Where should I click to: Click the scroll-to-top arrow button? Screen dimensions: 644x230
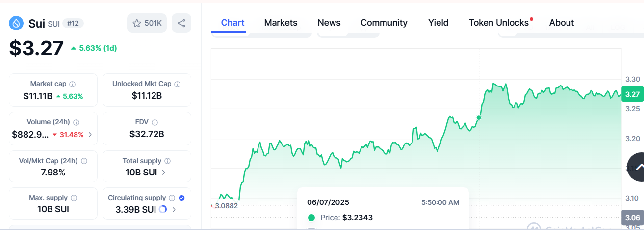[638, 167]
